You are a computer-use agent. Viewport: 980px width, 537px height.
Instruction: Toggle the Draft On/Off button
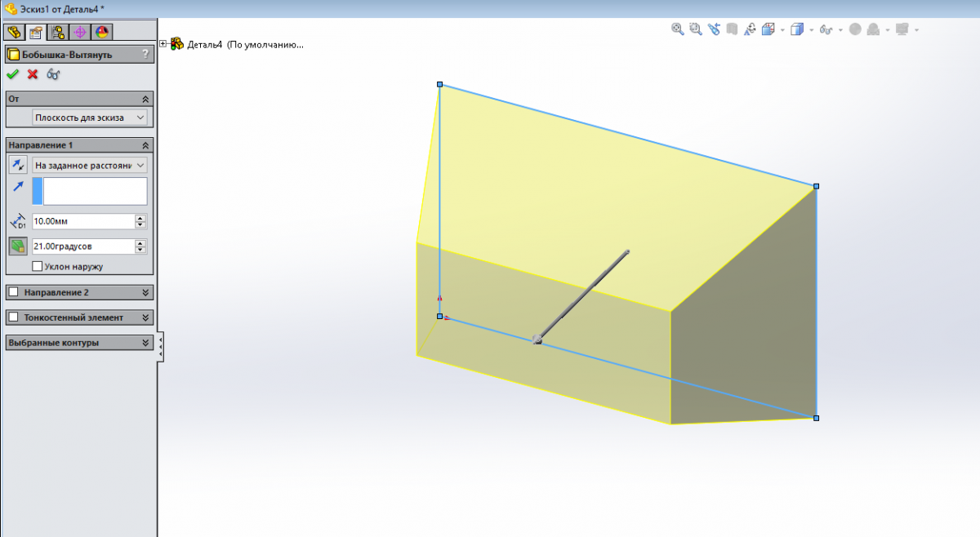click(x=18, y=246)
